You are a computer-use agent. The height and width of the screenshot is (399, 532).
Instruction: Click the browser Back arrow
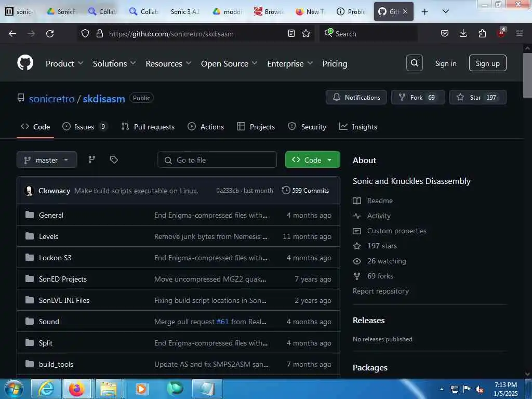[x=12, y=34]
